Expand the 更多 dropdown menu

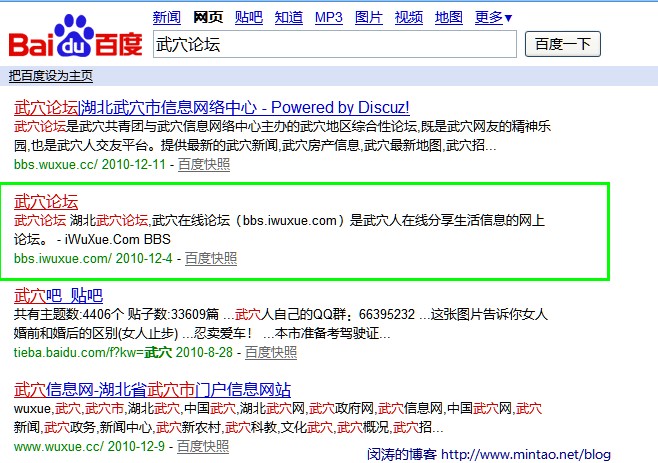point(493,17)
